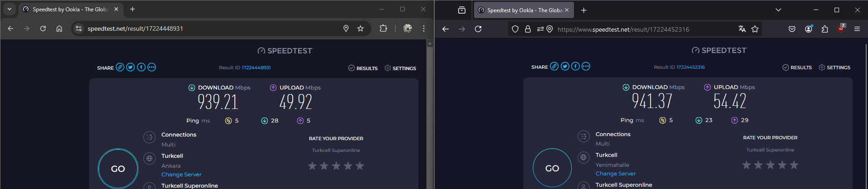Translate this page icon in Firefox
This screenshot has width=868, height=189.
pos(742,29)
